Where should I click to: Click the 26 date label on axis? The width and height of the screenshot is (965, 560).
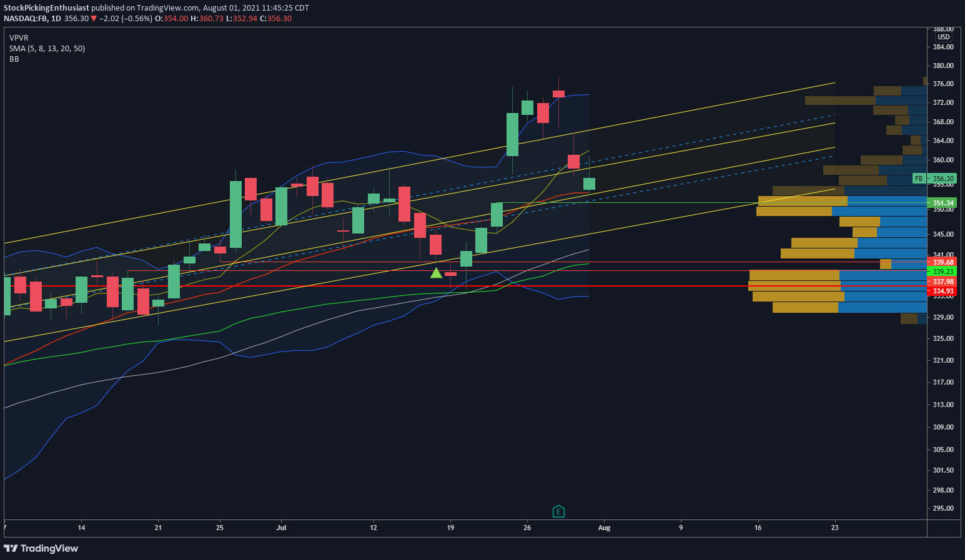[527, 528]
